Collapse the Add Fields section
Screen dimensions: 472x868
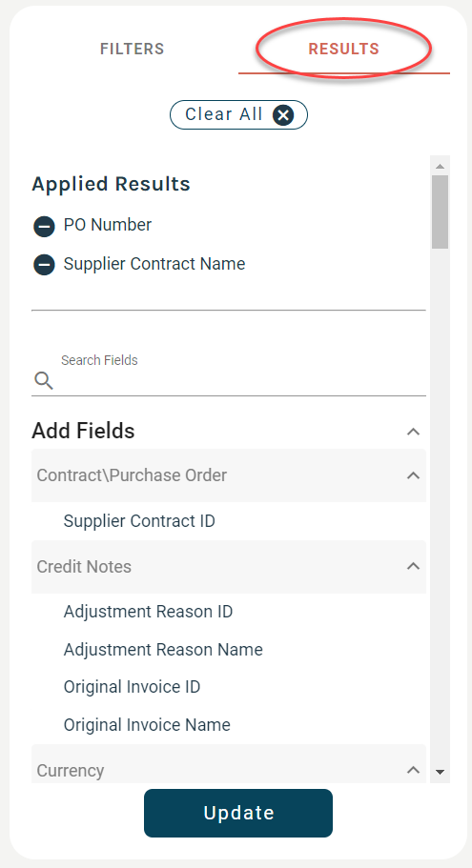pyautogui.click(x=413, y=432)
